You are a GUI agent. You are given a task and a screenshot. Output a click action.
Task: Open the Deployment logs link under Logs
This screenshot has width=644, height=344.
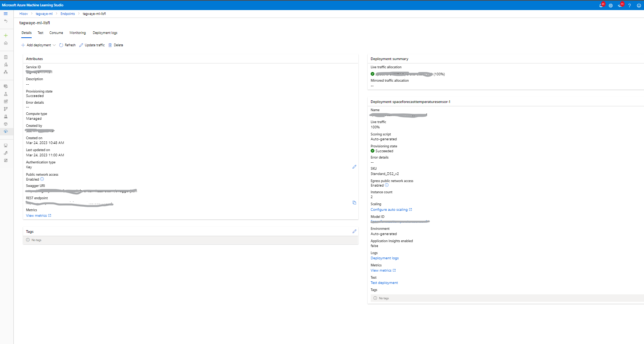coord(384,258)
